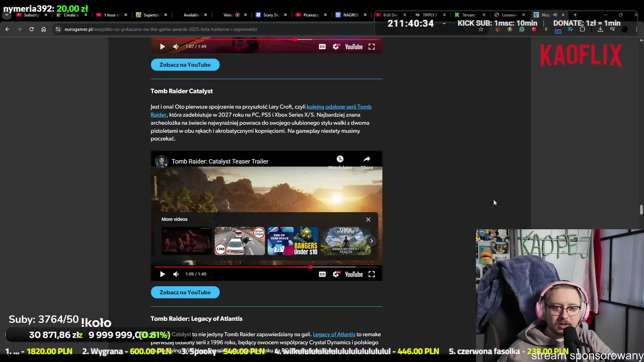The height and width of the screenshot is (362, 644).
Task: Click Tomb Raider: Legacy of Atlantis heading
Action: [196, 319]
